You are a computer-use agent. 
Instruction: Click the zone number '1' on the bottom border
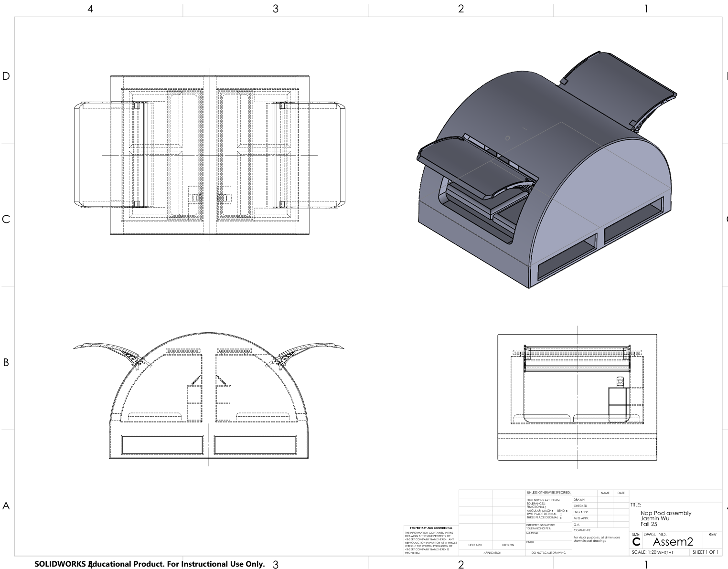click(x=646, y=565)
